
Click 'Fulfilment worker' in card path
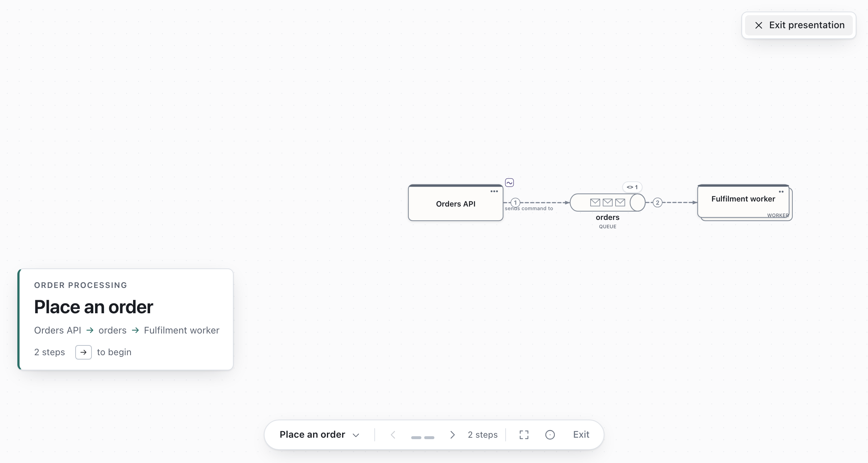(182, 330)
